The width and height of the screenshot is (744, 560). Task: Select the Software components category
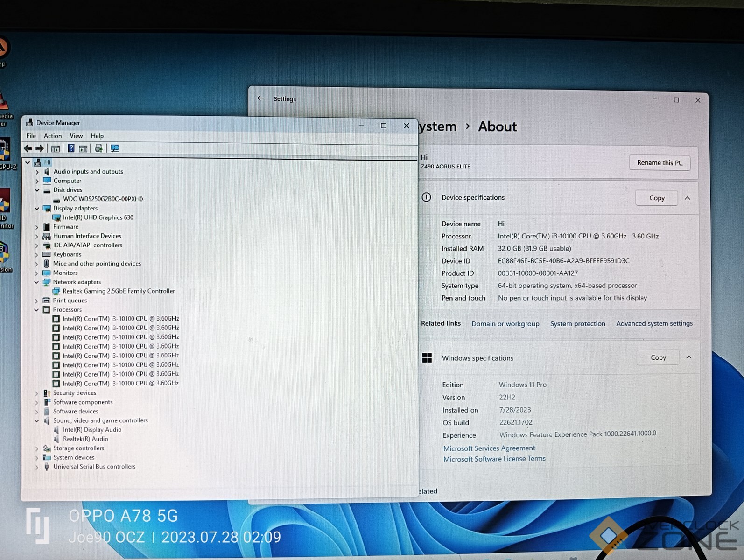(x=83, y=402)
